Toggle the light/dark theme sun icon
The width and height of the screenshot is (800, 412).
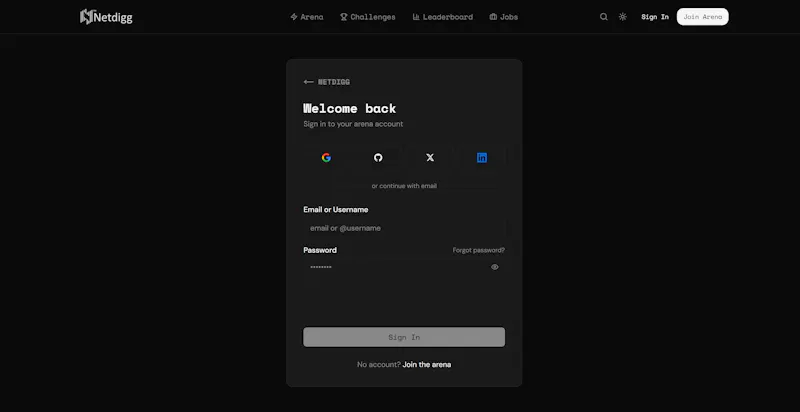[x=622, y=17]
